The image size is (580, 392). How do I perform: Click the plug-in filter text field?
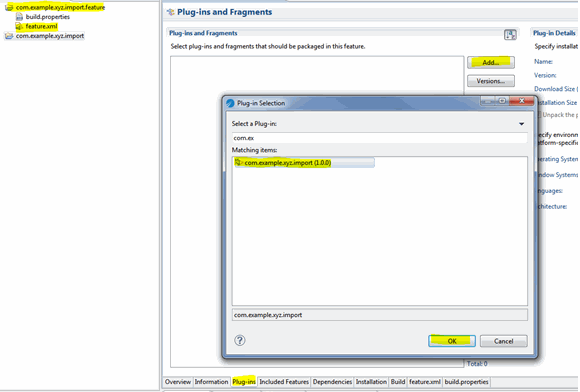[380, 138]
